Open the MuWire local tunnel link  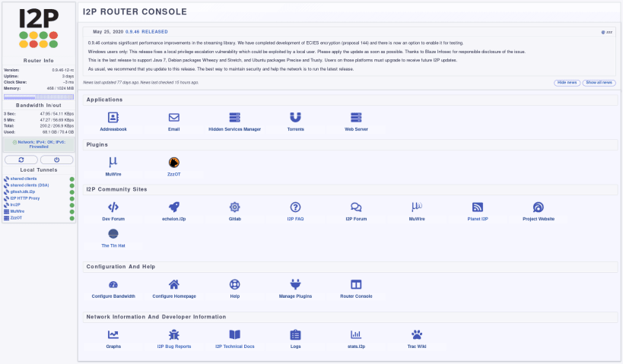pyautogui.click(x=17, y=211)
